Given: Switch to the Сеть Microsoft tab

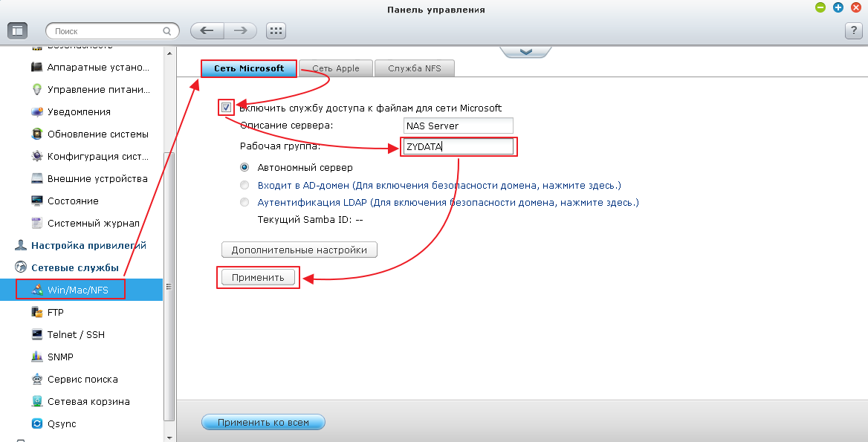Looking at the screenshot, I should (x=248, y=68).
